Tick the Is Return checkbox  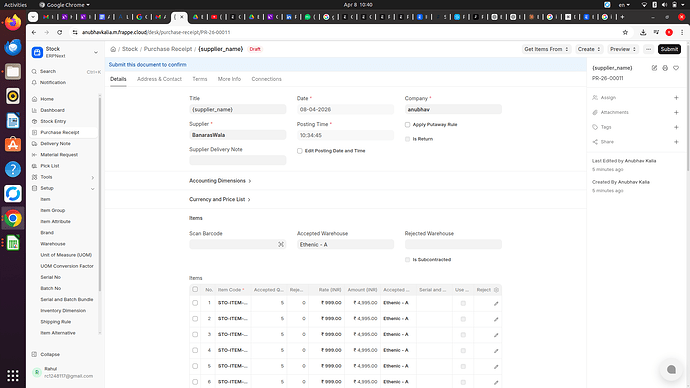point(407,139)
